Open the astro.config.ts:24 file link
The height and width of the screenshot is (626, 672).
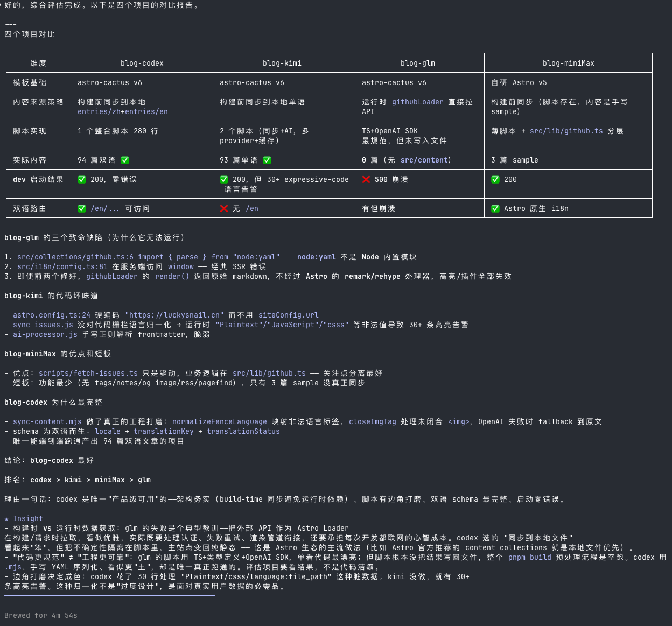click(52, 315)
